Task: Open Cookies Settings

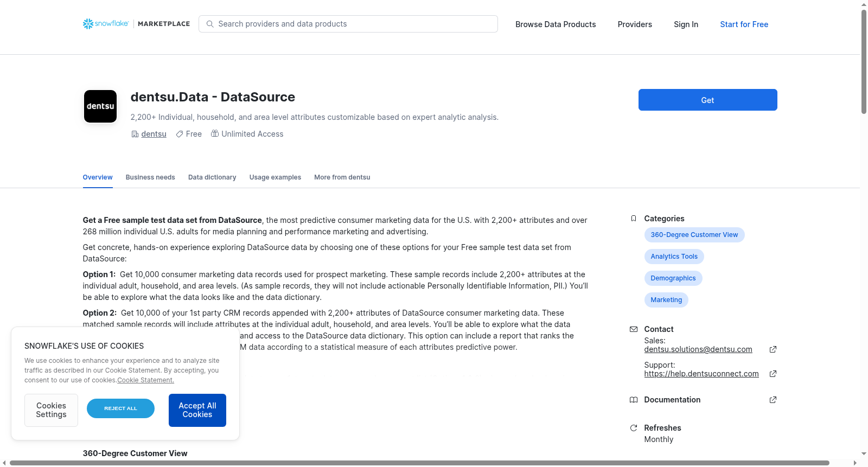Action: [x=51, y=410]
